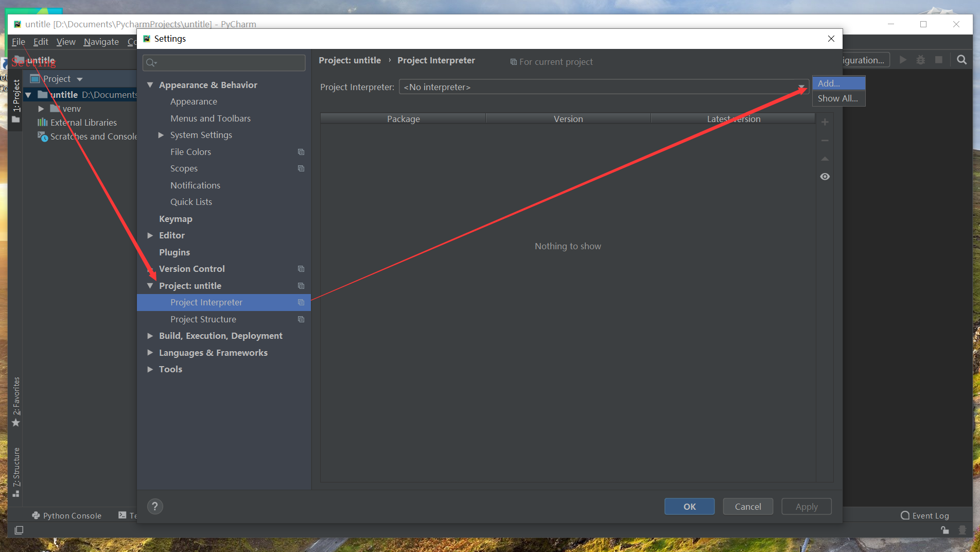Open Search Everywhere with magnifier icon
This screenshot has height=552, width=980.
961,59
